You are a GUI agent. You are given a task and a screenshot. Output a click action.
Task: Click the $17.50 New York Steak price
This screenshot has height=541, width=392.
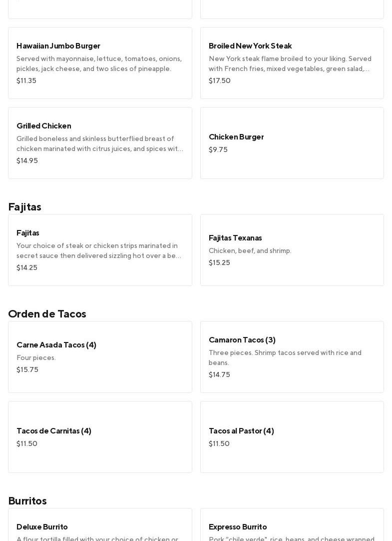[220, 80]
